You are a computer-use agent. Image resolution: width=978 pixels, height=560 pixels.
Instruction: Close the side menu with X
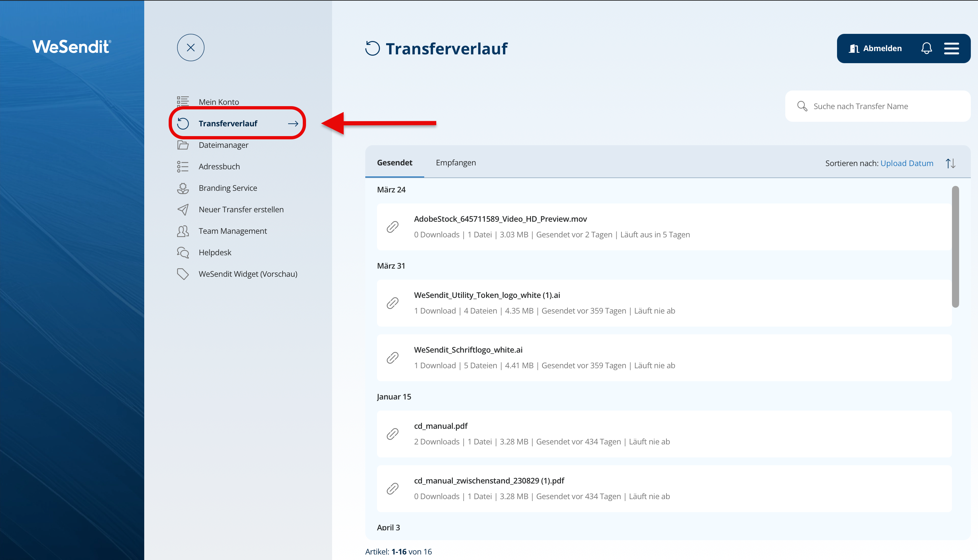click(x=190, y=48)
